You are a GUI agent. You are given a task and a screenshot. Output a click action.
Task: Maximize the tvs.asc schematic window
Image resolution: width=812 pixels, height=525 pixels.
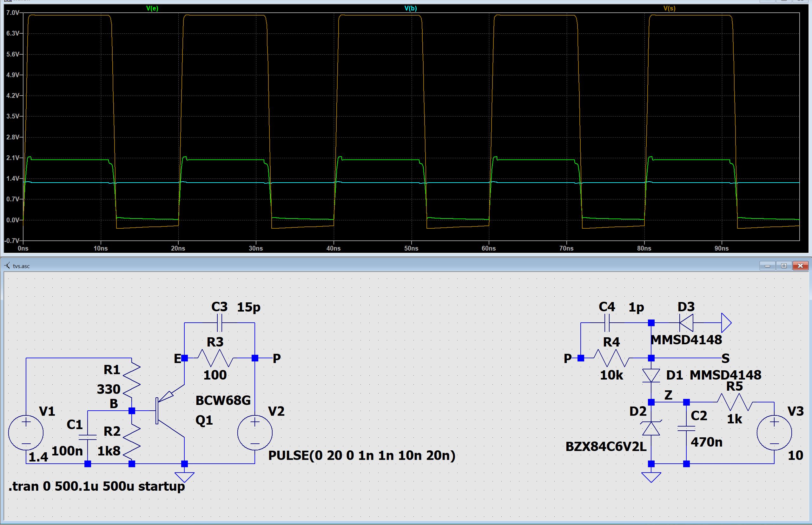click(x=784, y=266)
